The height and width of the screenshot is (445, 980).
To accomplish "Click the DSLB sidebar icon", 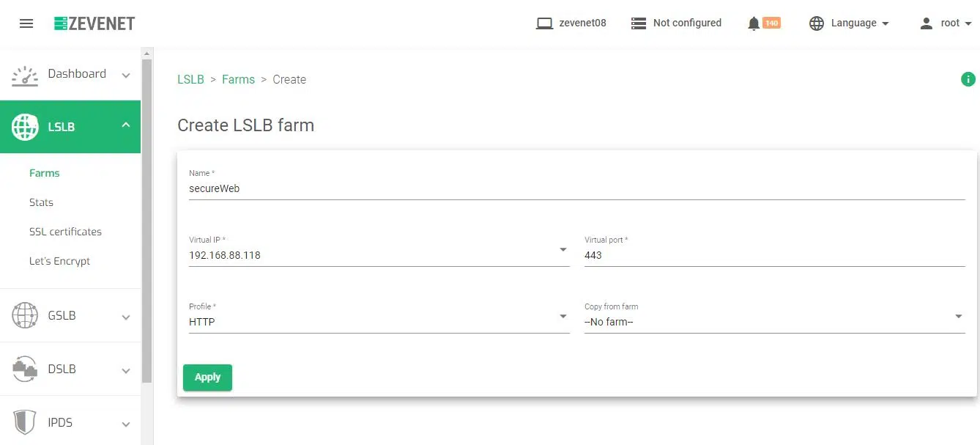I will tap(25, 369).
